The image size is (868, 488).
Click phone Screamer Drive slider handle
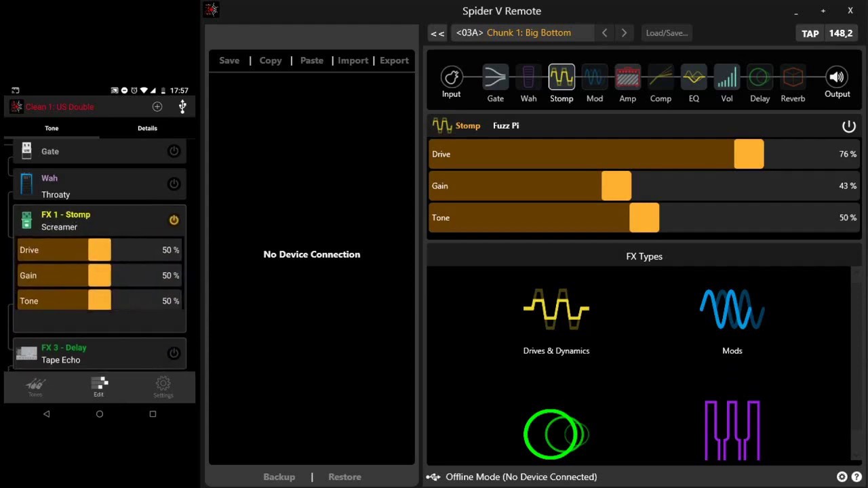pos(100,250)
